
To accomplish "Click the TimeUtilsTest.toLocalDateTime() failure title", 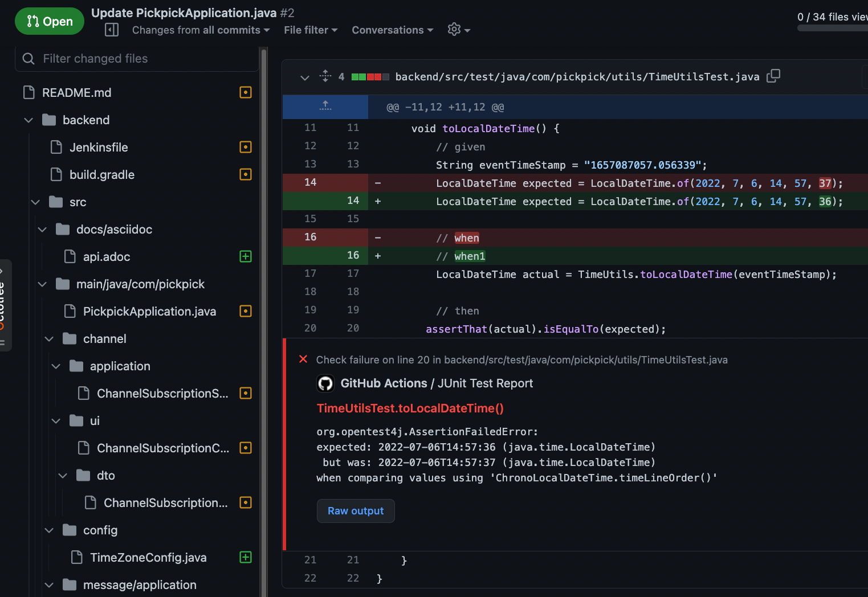I will (x=410, y=408).
